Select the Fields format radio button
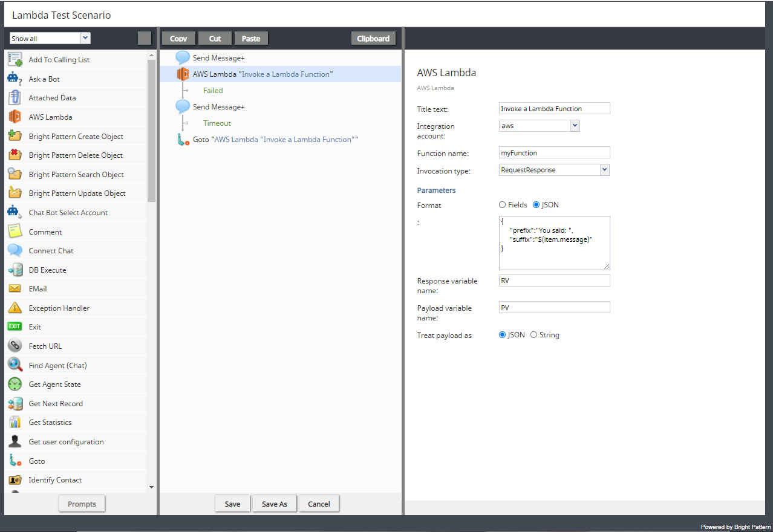 502,205
